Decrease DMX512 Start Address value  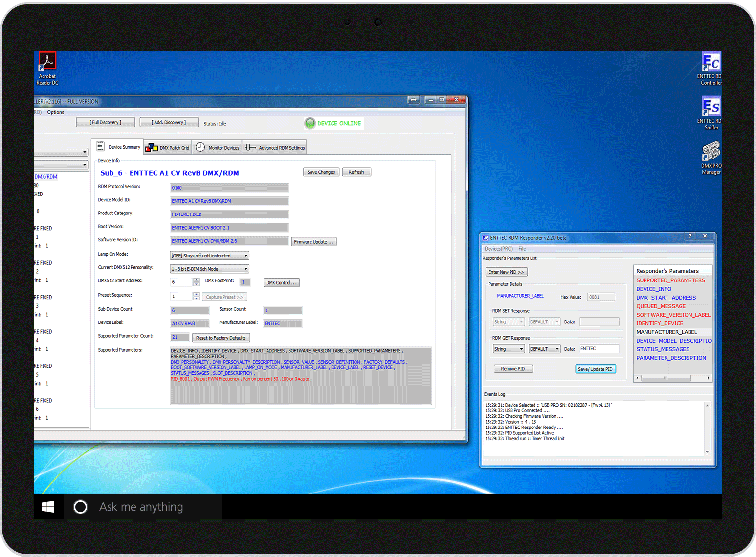[196, 284]
